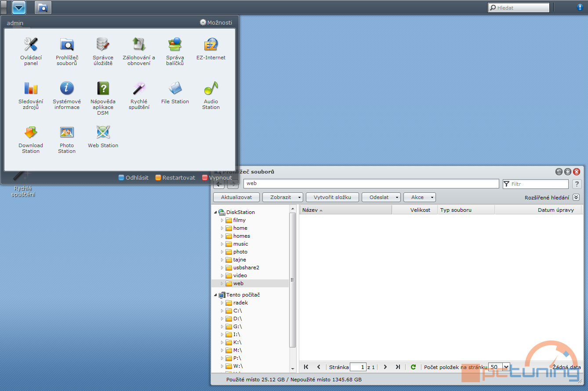The height and width of the screenshot is (391, 588).
Task: Launch Photo Station
Action: (x=67, y=139)
